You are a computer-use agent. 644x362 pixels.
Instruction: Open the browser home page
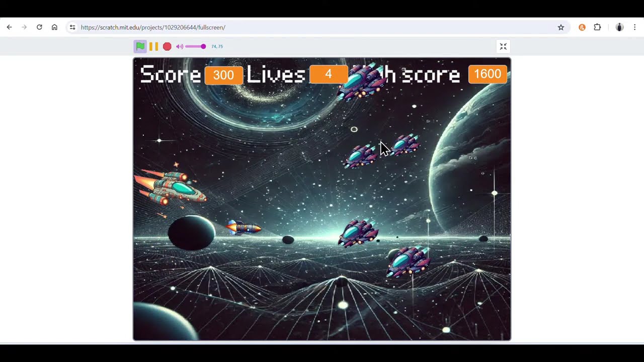tap(54, 27)
